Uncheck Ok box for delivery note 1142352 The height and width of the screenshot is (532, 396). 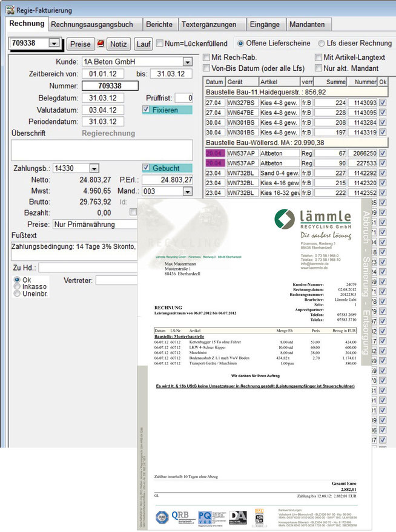point(383,192)
